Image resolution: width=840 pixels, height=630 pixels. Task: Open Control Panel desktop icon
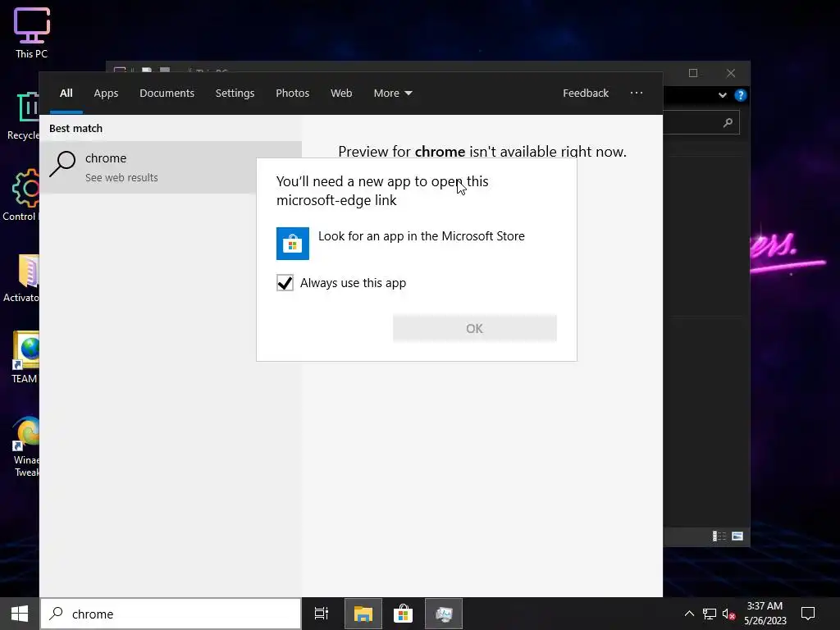(x=21, y=195)
